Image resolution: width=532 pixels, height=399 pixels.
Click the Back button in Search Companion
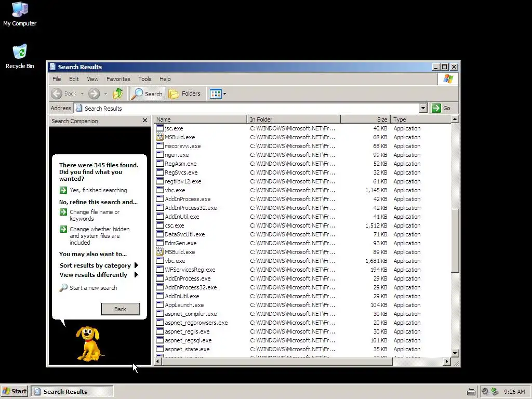[121, 309]
